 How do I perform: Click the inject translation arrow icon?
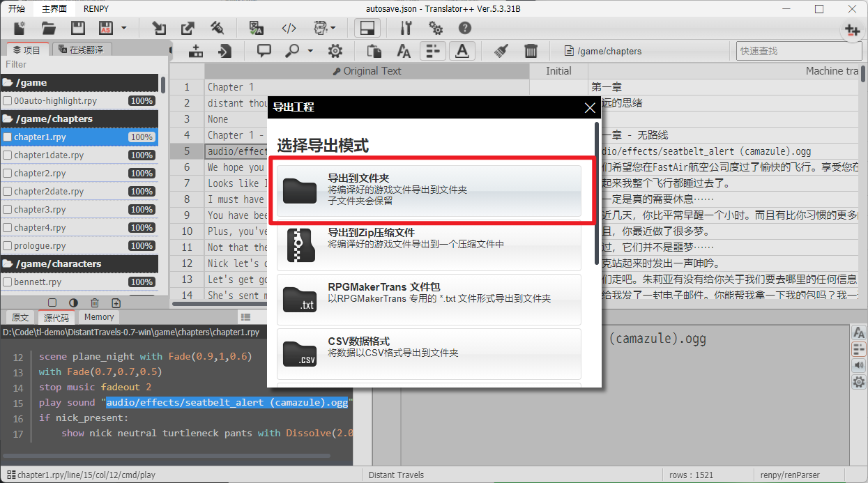[160, 29]
